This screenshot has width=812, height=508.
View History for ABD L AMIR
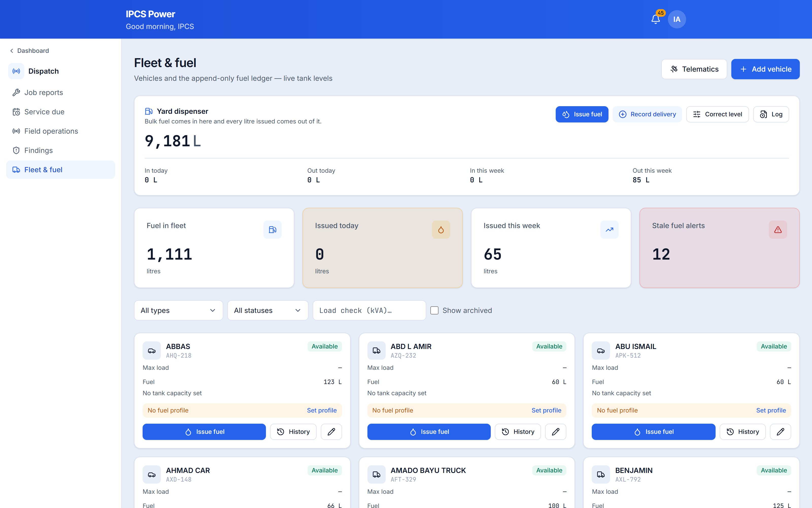click(517, 431)
